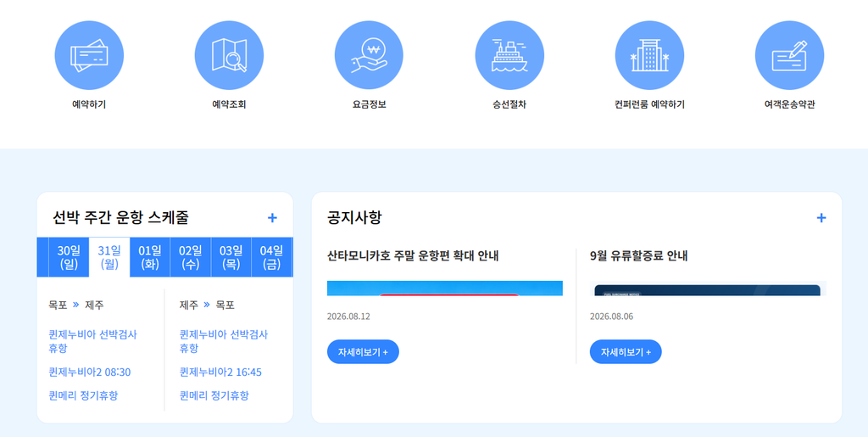Open the blue thumbnail of 산타모니카호 notice

[445, 288]
